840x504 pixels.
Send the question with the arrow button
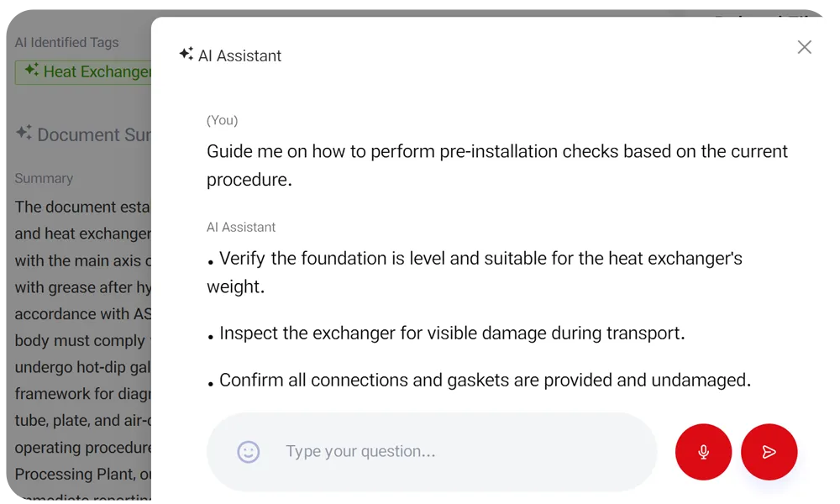tap(769, 452)
